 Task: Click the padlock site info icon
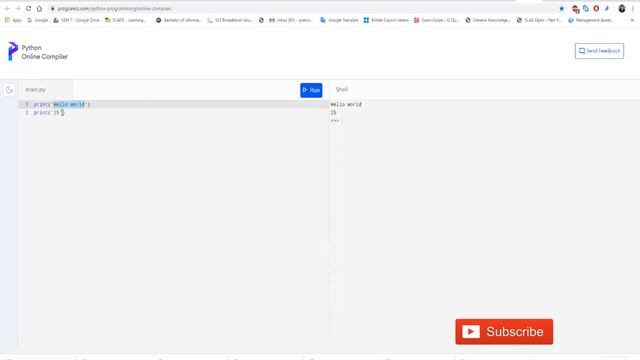click(52, 9)
